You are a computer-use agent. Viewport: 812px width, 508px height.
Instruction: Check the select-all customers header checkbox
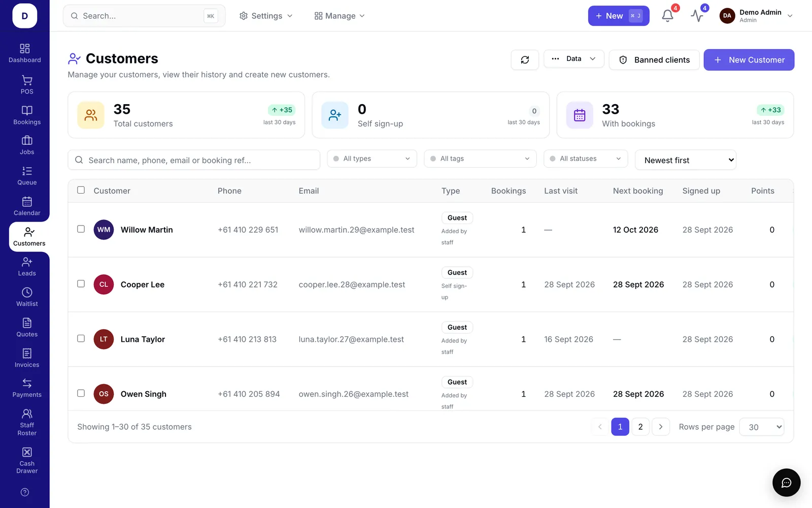point(81,190)
